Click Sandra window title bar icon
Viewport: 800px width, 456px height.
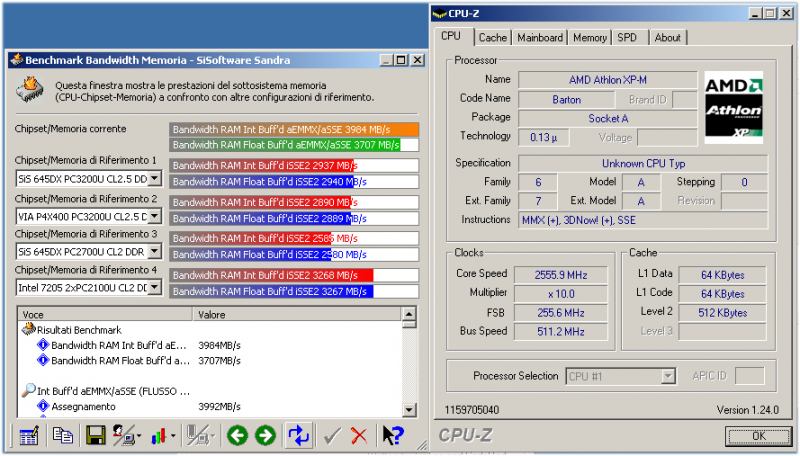pyautogui.click(x=17, y=60)
